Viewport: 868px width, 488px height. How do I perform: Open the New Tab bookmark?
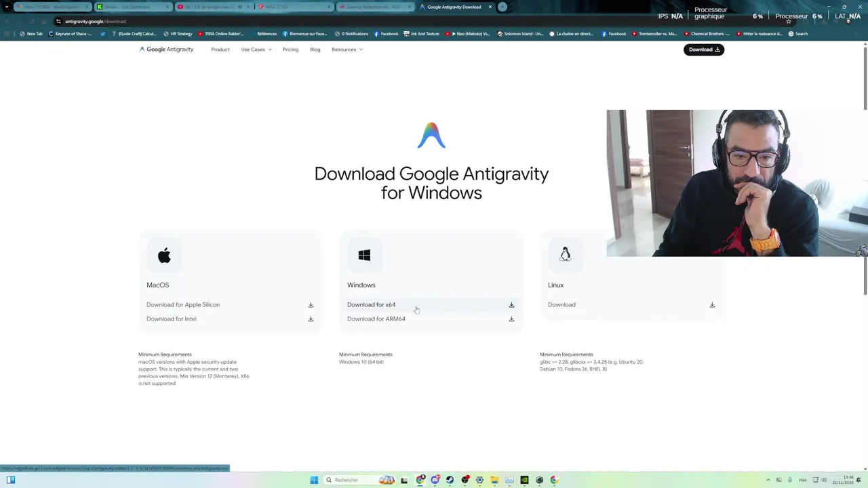click(x=31, y=34)
